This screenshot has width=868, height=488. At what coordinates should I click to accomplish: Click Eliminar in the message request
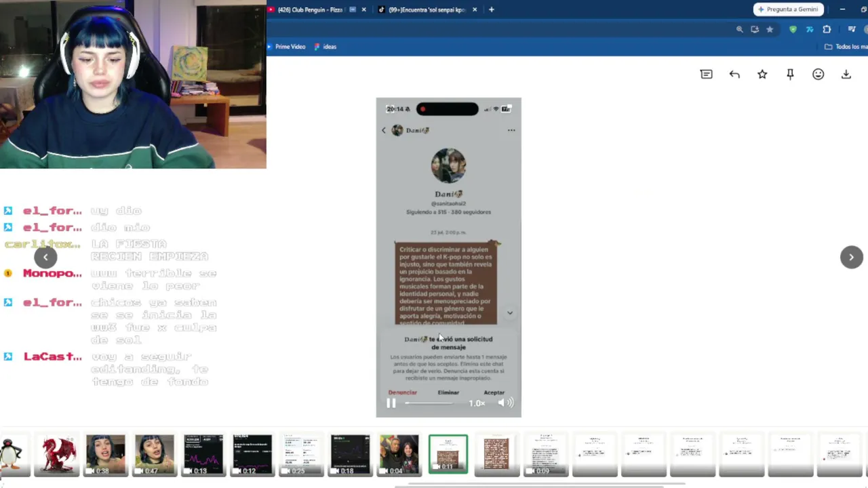coord(448,392)
